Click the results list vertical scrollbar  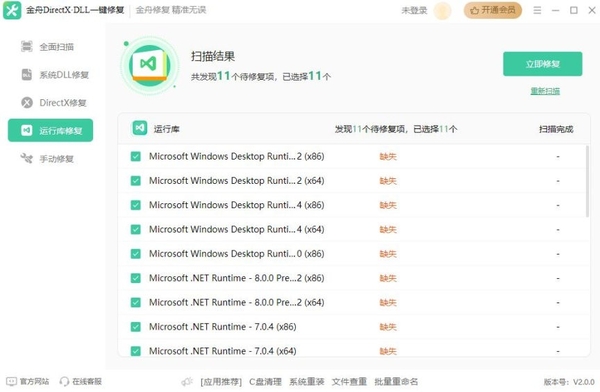click(x=587, y=181)
